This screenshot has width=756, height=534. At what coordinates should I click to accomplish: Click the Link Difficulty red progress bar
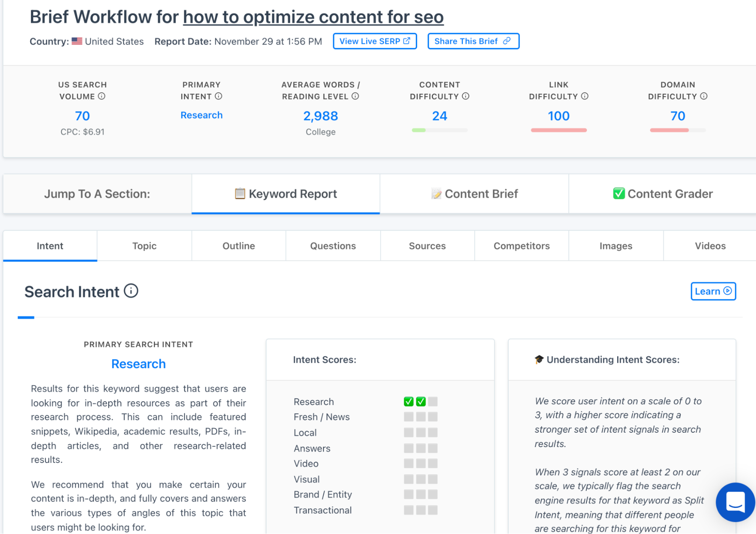(x=559, y=130)
